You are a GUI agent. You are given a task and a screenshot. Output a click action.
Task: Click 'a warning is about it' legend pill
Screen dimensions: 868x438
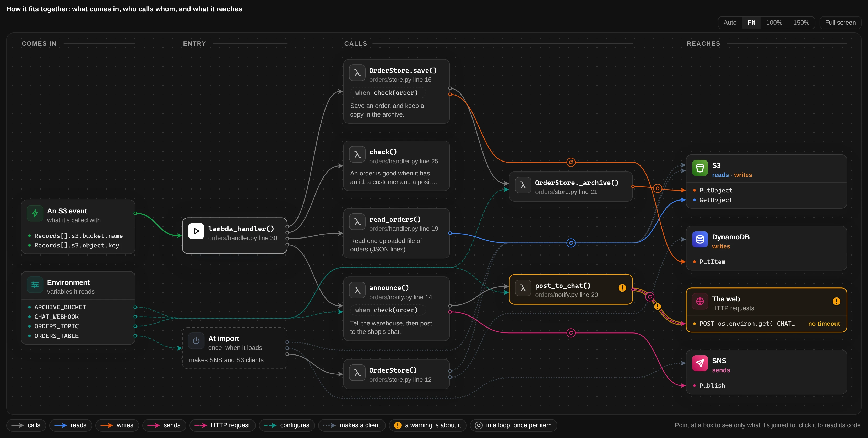click(428, 425)
